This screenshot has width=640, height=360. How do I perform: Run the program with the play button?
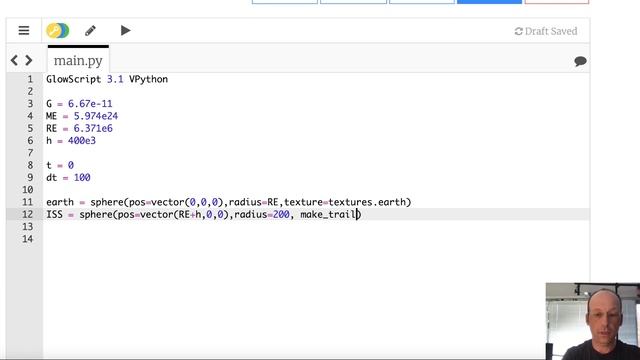tap(125, 31)
